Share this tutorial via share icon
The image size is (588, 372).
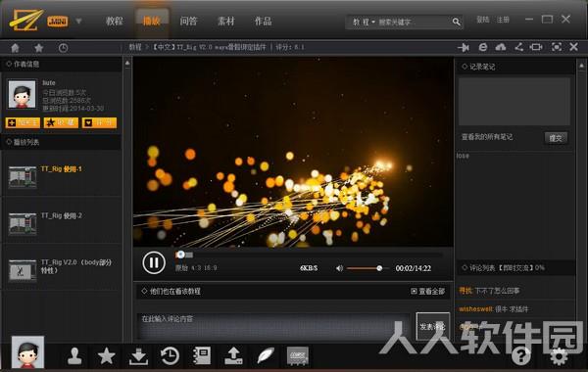point(518,47)
